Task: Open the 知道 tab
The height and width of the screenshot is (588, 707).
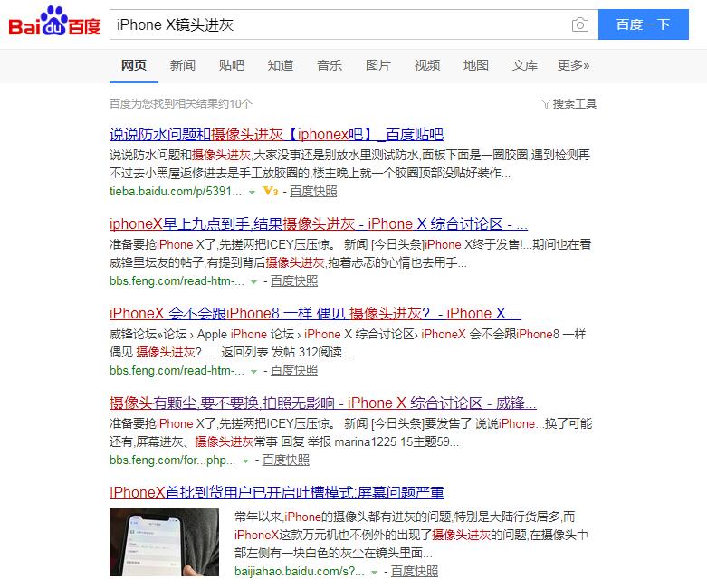Action: click(281, 65)
